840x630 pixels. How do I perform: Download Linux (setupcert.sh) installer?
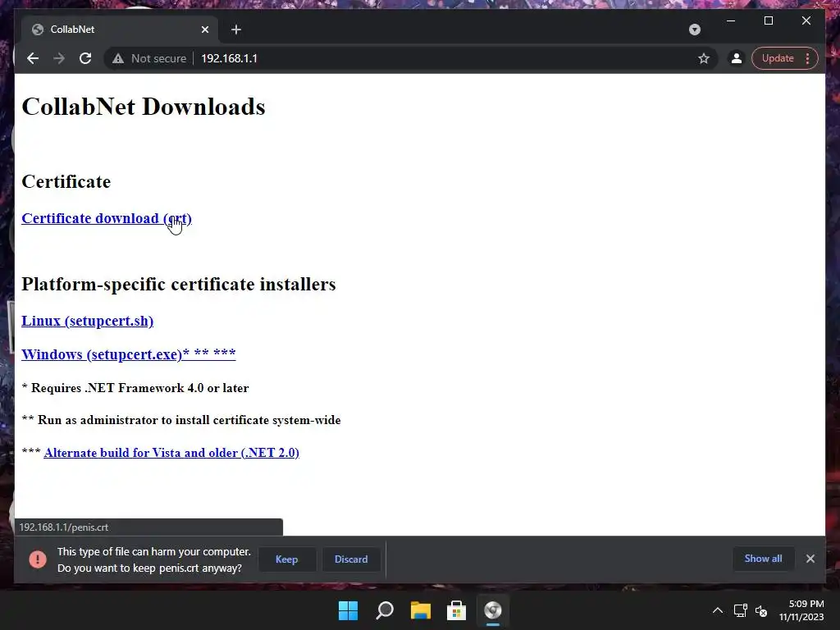[x=87, y=321]
